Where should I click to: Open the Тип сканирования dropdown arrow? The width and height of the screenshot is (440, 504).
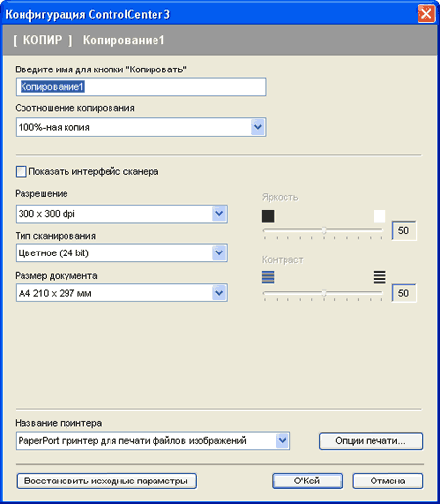[219, 252]
